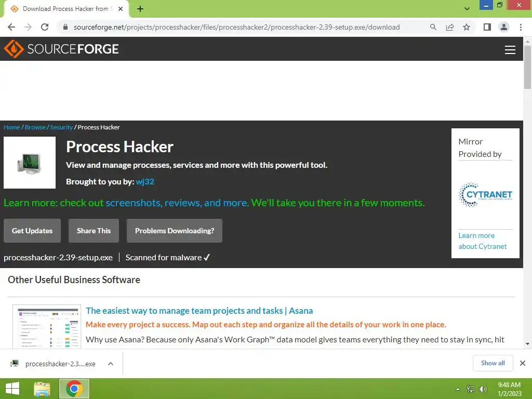
Task: Open a new browser tab
Action: (x=140, y=9)
